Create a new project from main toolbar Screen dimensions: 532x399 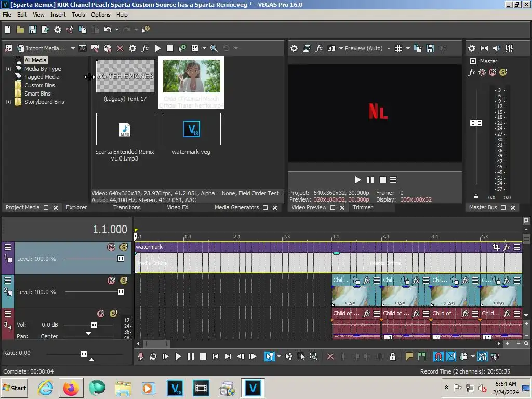[8, 30]
